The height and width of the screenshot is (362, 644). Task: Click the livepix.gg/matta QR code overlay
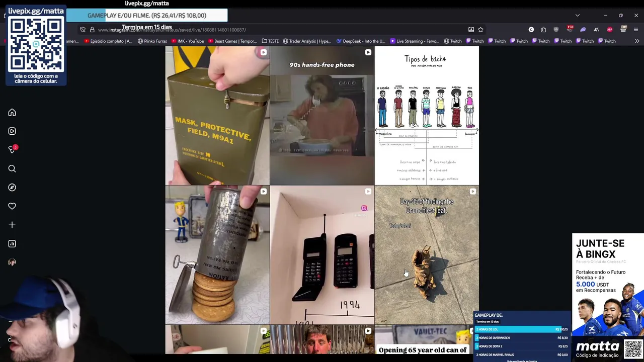click(36, 45)
